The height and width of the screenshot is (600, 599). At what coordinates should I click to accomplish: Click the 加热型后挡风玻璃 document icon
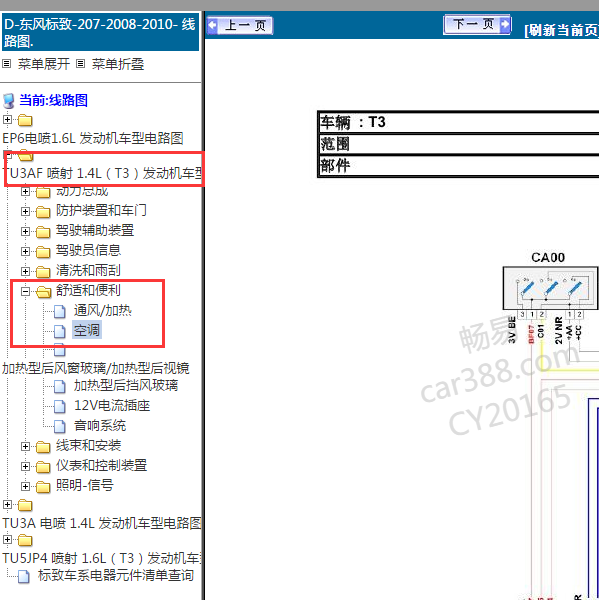click(x=59, y=386)
